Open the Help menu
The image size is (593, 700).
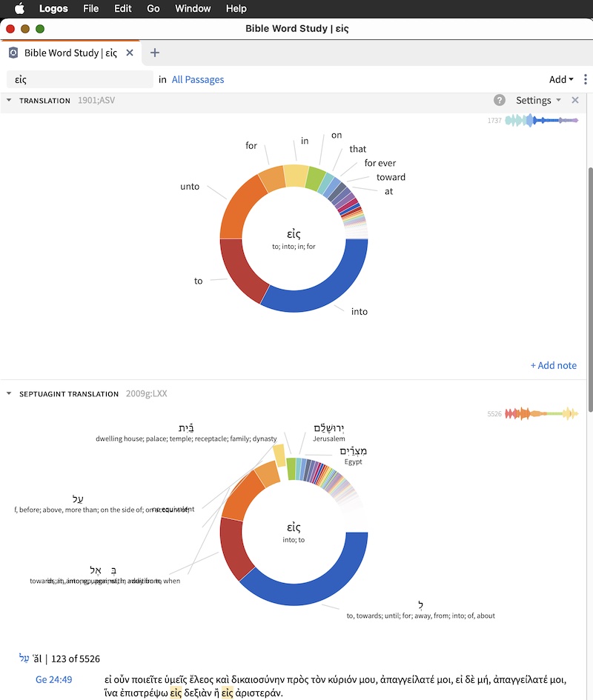click(236, 8)
